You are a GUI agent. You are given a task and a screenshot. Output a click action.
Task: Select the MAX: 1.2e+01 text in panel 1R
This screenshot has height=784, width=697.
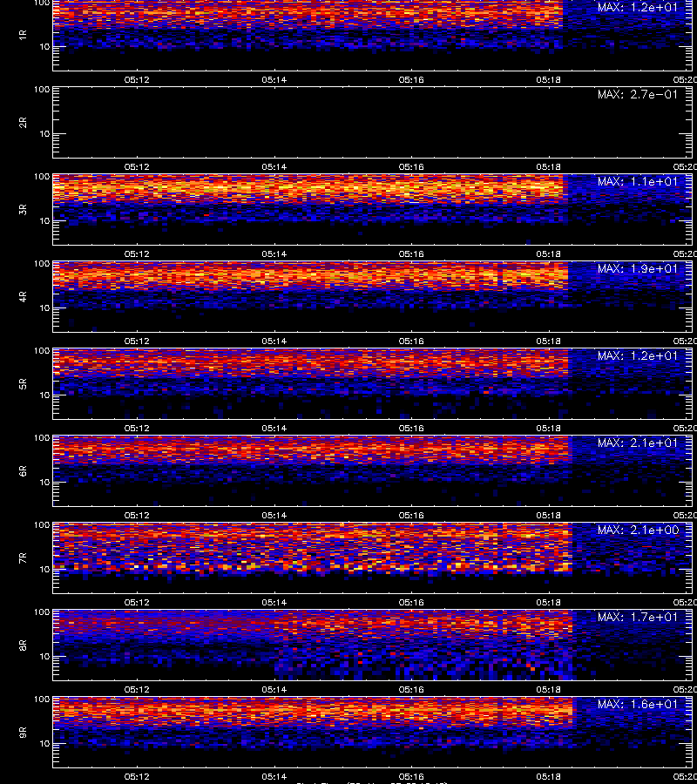tap(638, 8)
